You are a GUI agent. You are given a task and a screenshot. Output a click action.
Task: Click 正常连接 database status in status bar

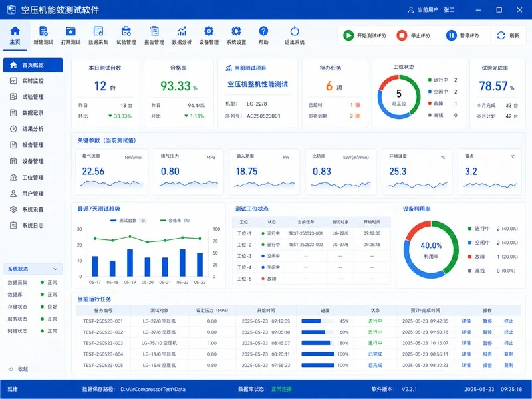[x=281, y=389]
